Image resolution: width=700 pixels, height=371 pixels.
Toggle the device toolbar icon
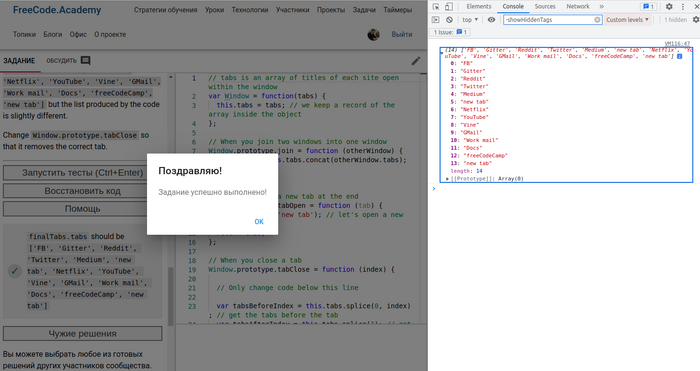point(449,7)
